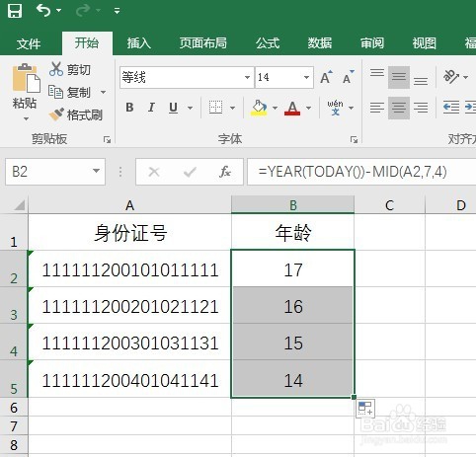
Task: Open the Name Box dropdown arrow
Action: [x=96, y=171]
